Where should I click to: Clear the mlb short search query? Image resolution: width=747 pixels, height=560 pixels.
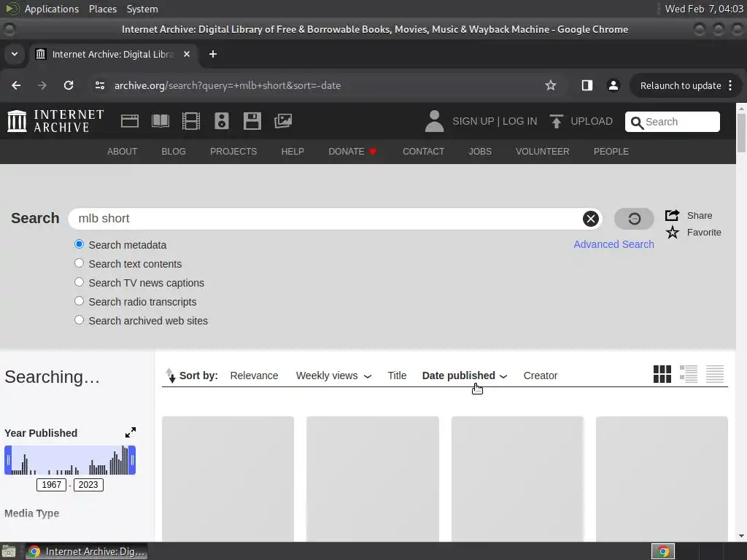tap(591, 219)
